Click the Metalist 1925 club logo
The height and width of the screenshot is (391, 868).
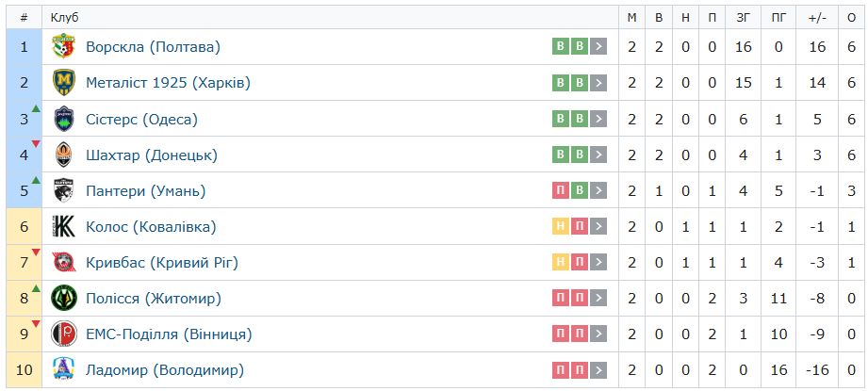pos(64,82)
